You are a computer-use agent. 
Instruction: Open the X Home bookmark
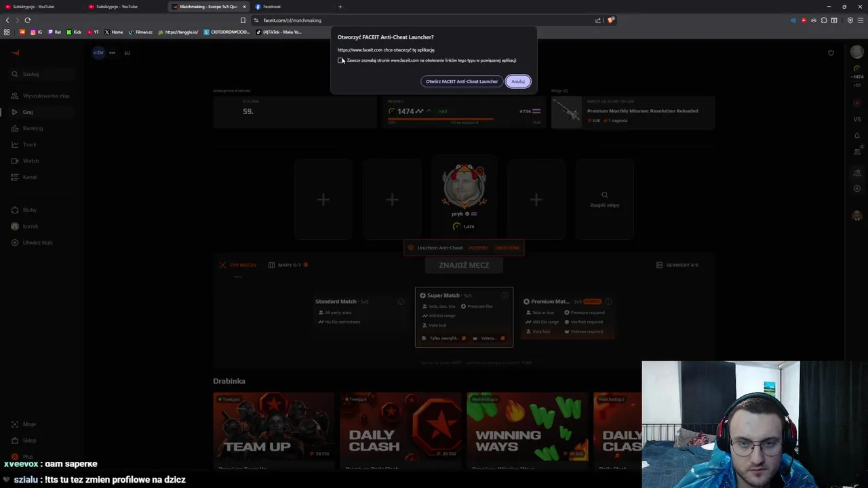114,32
